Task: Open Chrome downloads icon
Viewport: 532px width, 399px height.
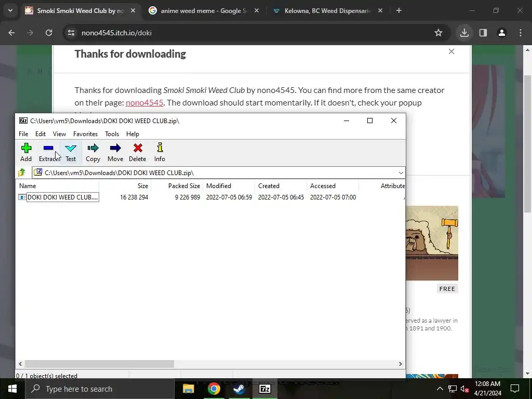Action: coord(464,33)
